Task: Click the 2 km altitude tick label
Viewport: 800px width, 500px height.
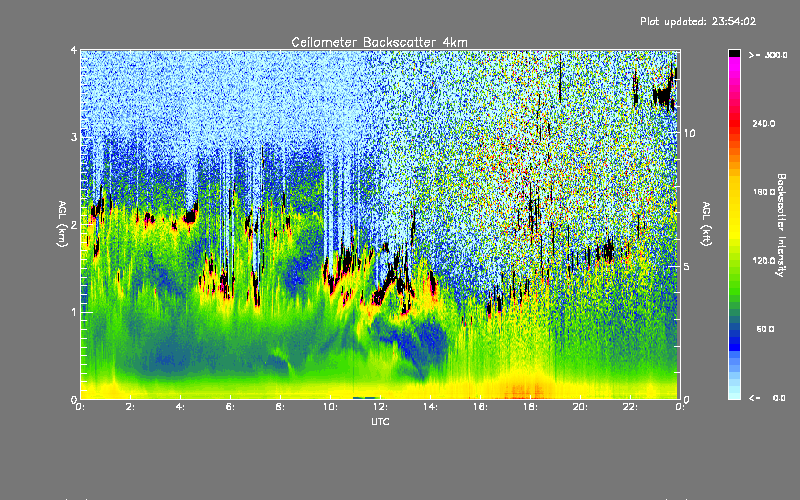Action: (74, 225)
